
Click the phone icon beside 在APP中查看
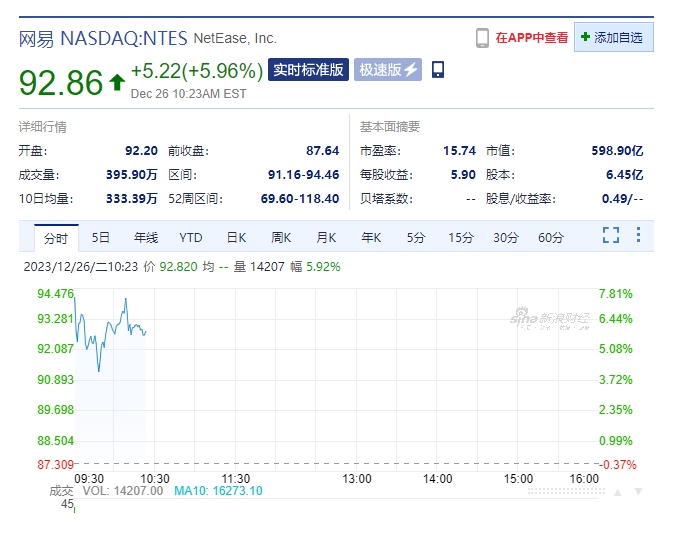tap(482, 38)
